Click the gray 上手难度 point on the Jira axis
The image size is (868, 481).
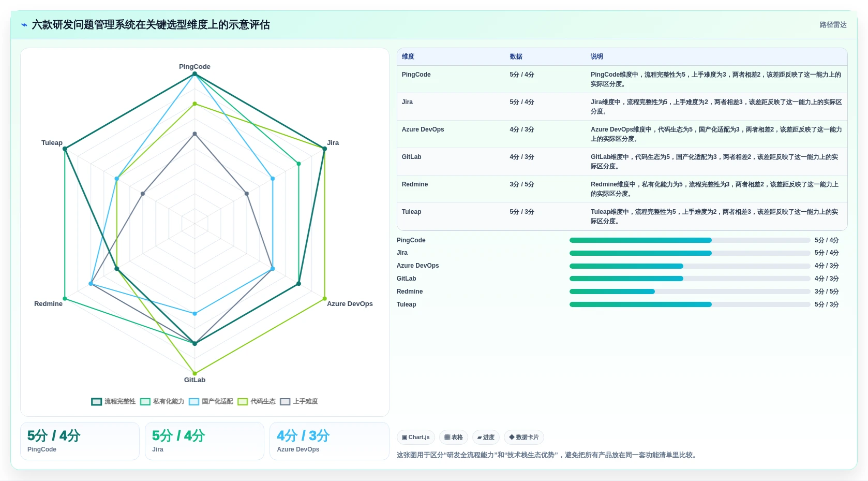pos(247,194)
